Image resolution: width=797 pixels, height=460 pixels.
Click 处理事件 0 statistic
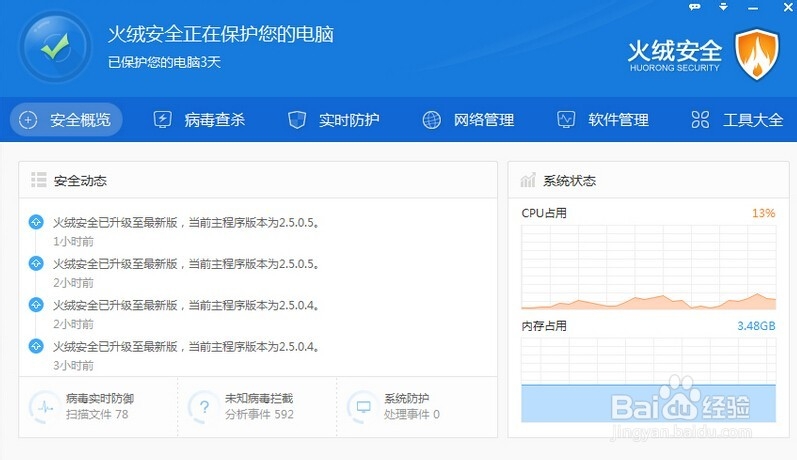[x=412, y=414]
